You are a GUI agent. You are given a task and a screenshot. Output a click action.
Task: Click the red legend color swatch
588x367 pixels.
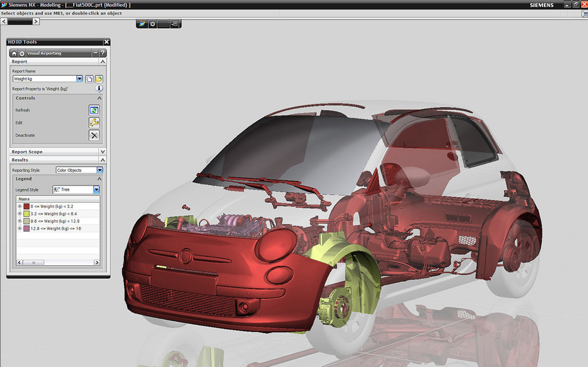[26, 206]
